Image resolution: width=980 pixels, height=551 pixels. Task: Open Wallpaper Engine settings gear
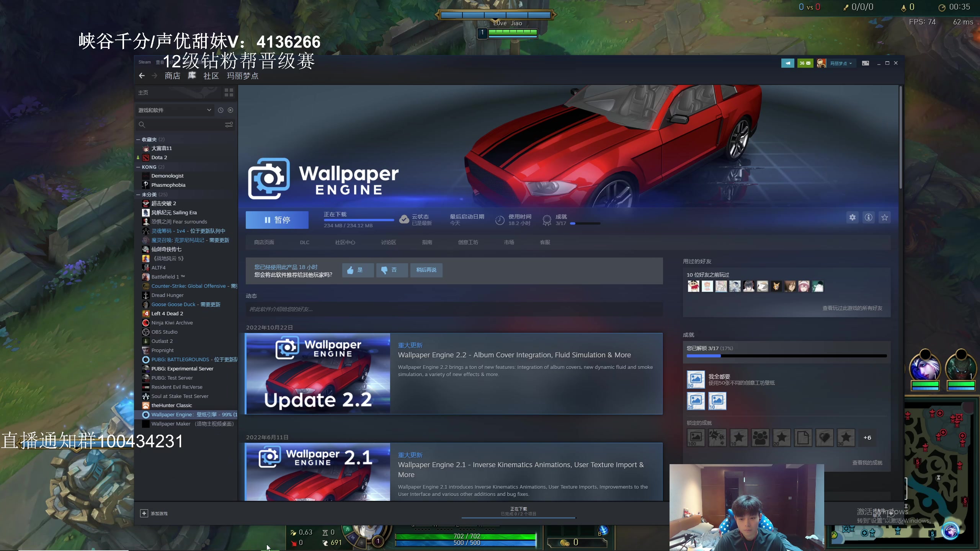(x=853, y=217)
